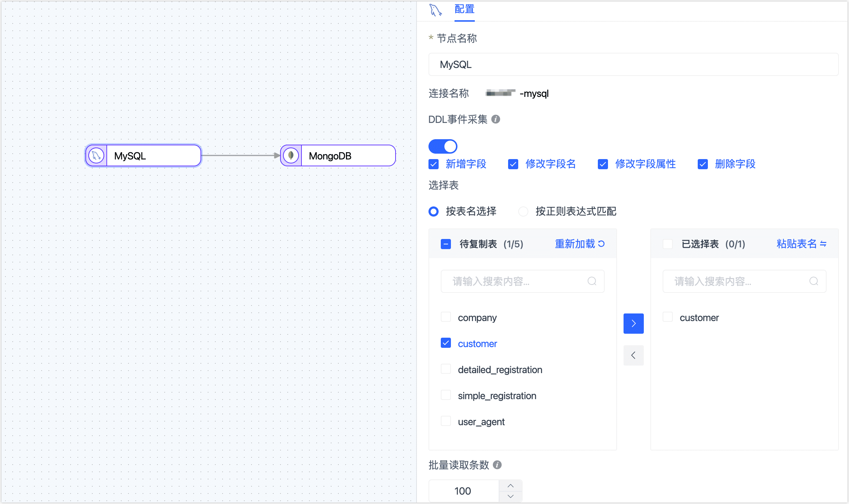The height and width of the screenshot is (504, 849).
Task: Toggle select-all checkbox for 待复制表
Action: [446, 244]
